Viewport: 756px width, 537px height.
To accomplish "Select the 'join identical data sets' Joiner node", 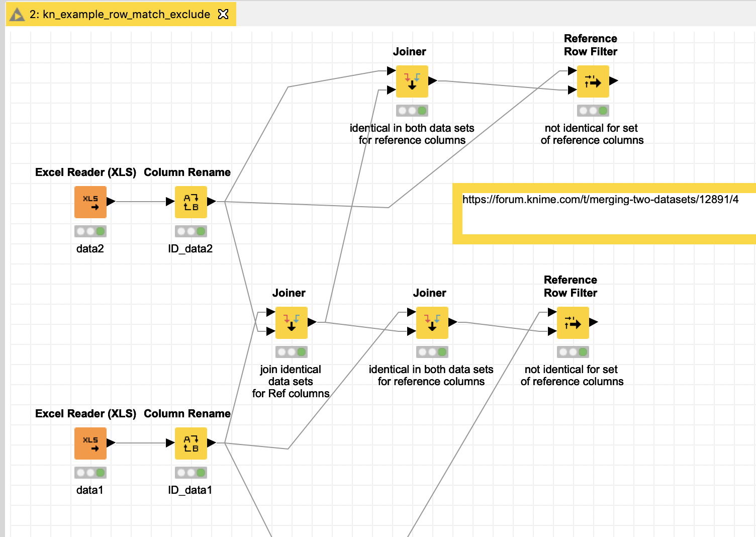I will [292, 323].
